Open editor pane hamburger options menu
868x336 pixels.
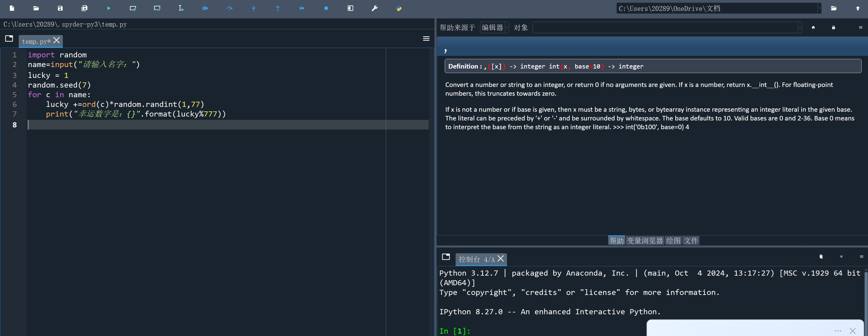click(x=426, y=38)
